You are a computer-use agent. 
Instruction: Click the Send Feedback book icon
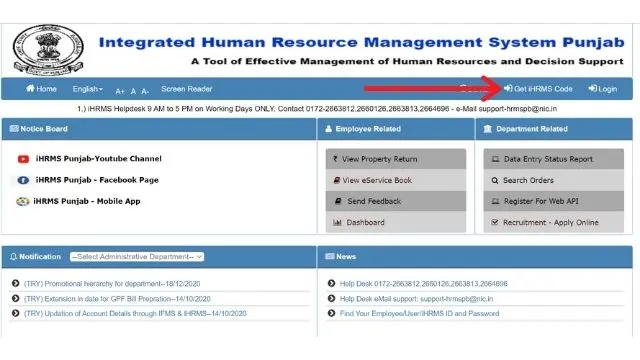click(x=338, y=201)
